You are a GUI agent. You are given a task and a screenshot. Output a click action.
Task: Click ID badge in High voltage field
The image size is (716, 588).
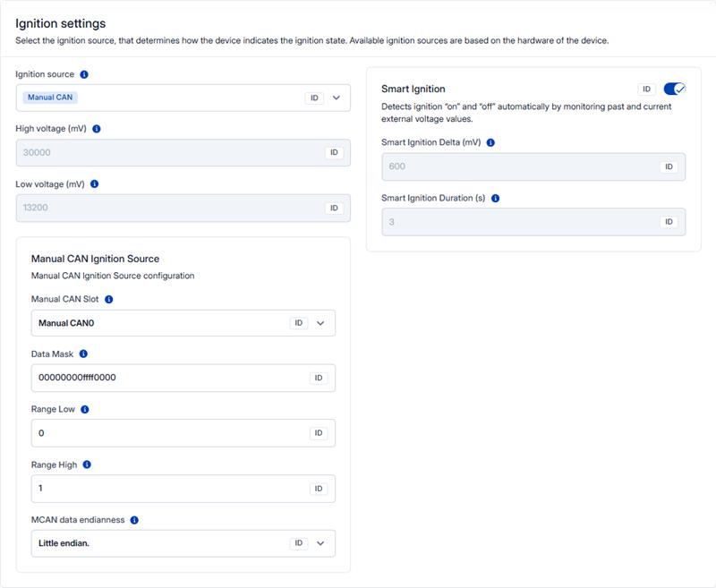click(334, 153)
